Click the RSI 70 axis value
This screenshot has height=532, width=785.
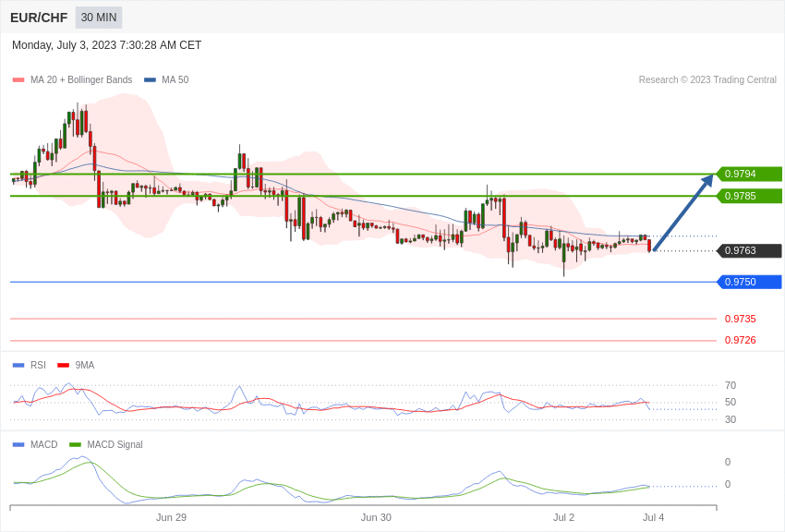pos(731,385)
